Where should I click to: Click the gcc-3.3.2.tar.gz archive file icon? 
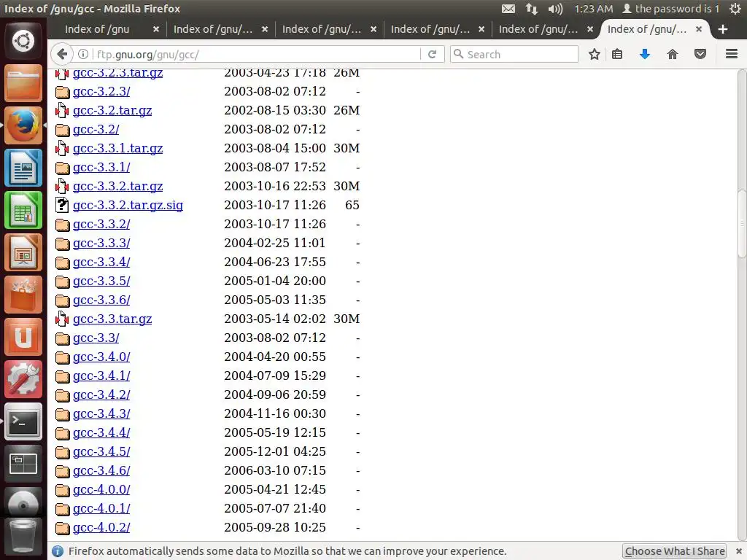[x=62, y=186]
